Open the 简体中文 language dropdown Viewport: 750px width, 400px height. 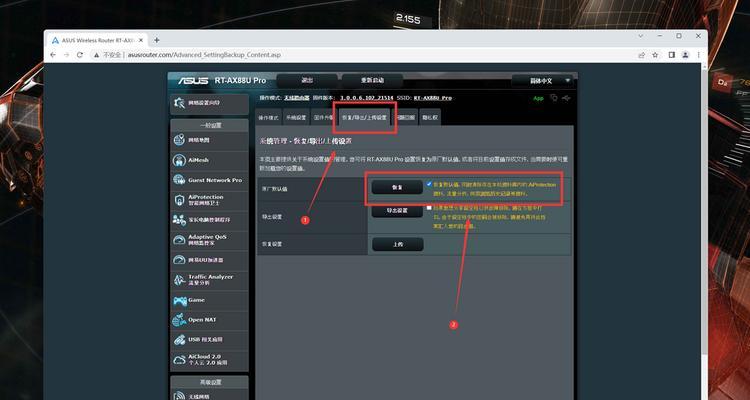click(542, 81)
